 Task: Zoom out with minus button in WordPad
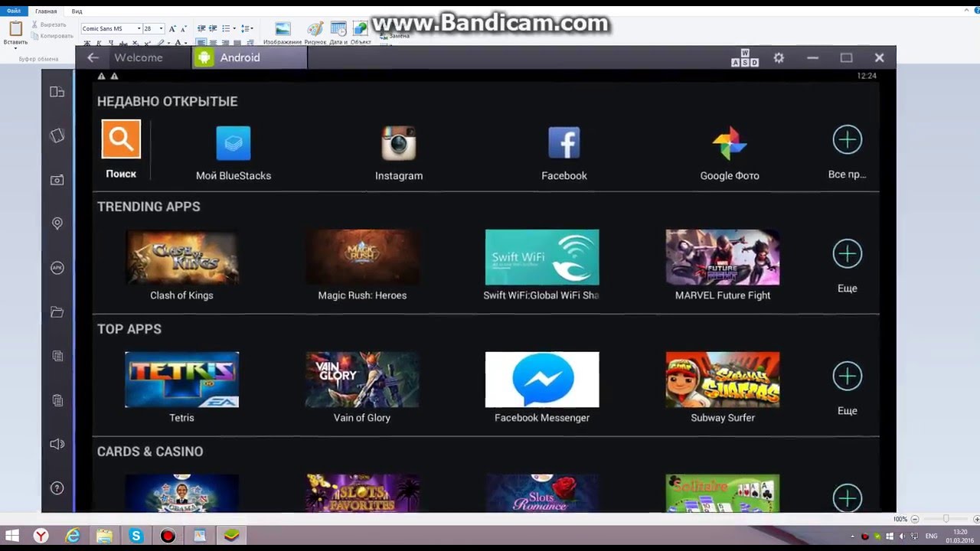tap(914, 519)
